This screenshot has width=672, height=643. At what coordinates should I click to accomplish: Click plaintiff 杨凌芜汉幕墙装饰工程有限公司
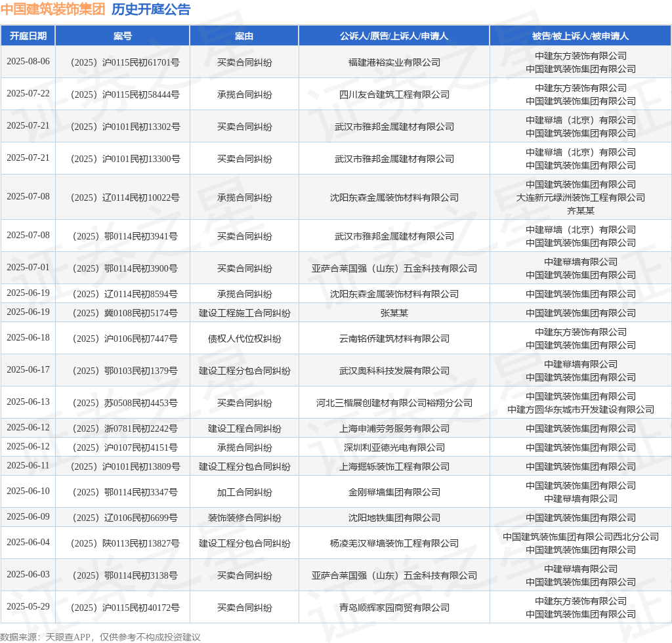pyautogui.click(x=394, y=544)
